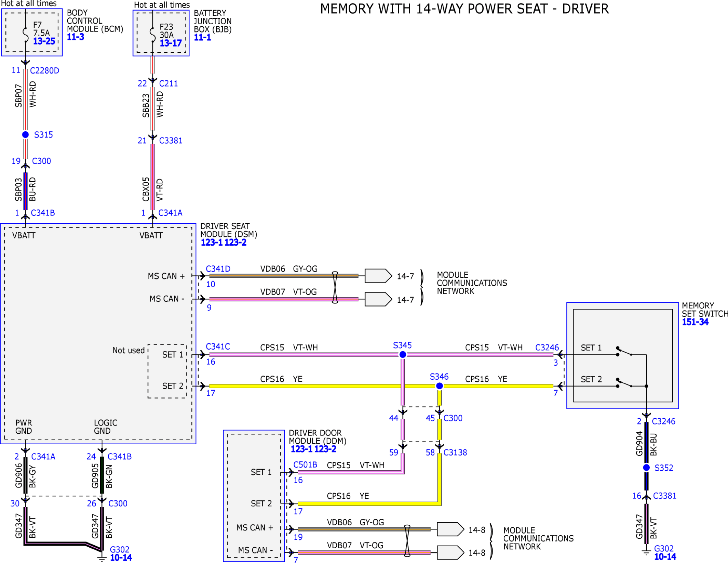Select the 'GD906' ground wire label

pyautogui.click(x=18, y=475)
